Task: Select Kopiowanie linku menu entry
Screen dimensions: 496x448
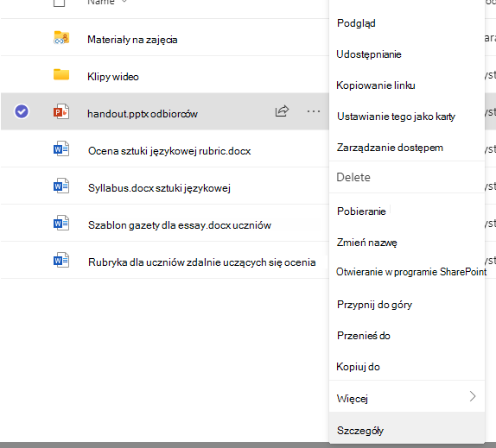Action: click(x=376, y=85)
